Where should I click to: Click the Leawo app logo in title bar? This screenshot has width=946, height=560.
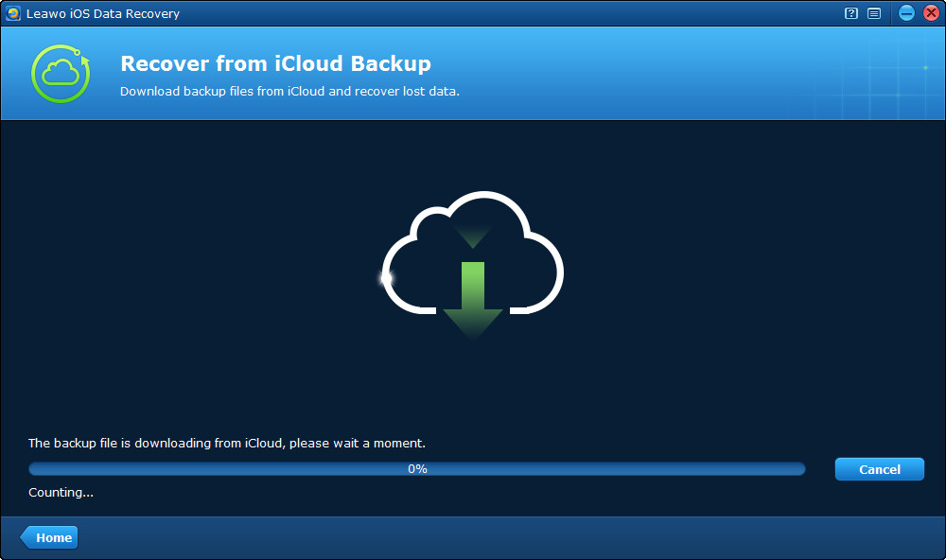pyautogui.click(x=13, y=14)
